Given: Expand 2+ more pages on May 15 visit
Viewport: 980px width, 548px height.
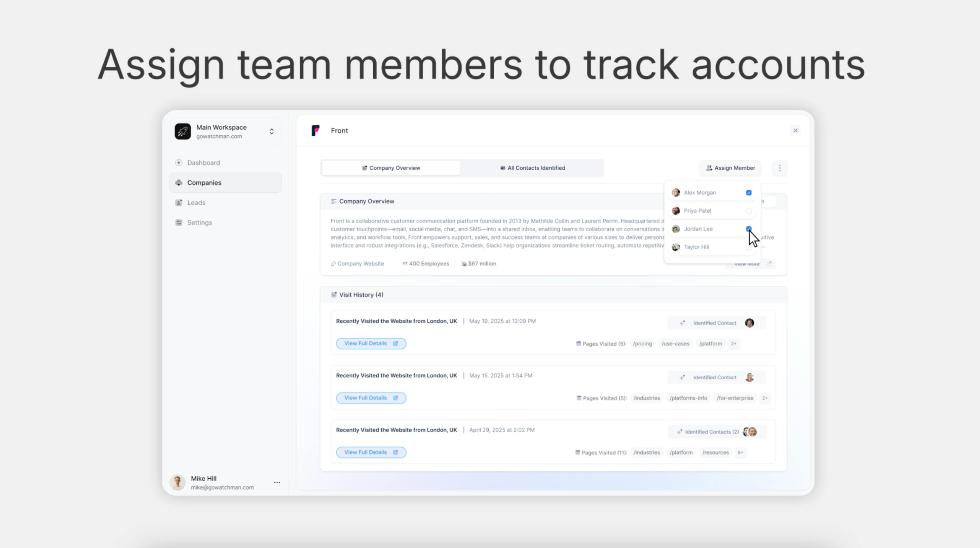Looking at the screenshot, I should pos(765,398).
